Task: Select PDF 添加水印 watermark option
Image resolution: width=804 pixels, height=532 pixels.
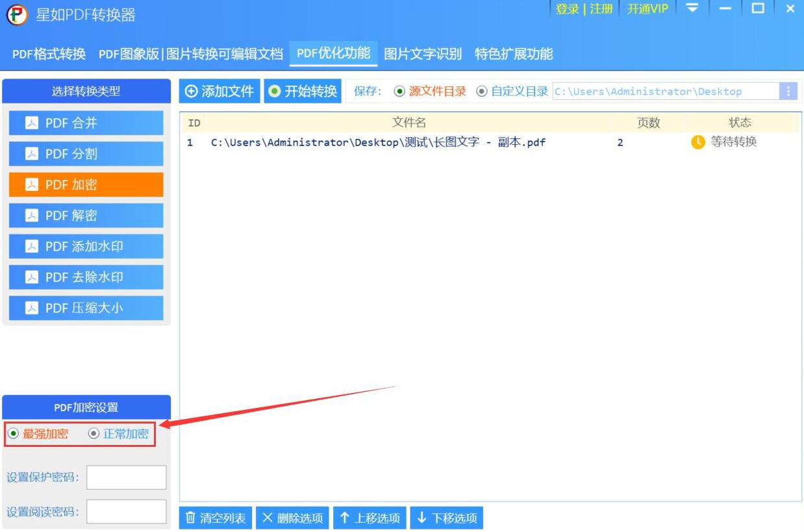Action: point(86,246)
